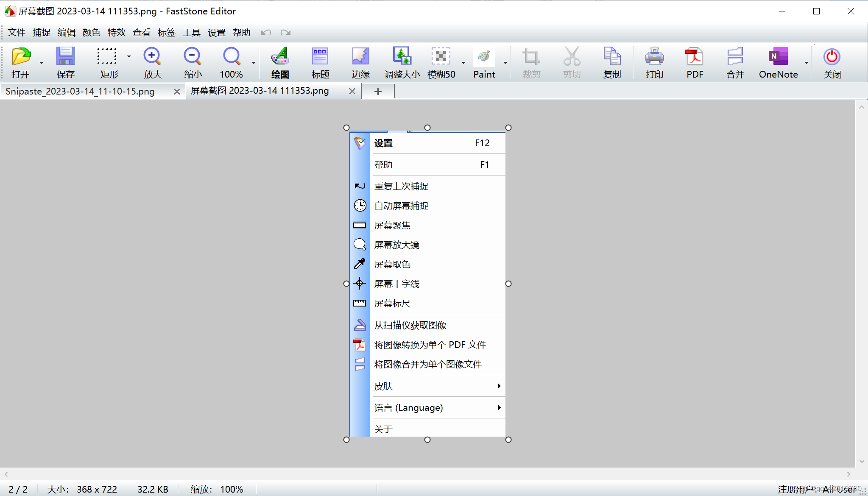Open the Draw (绘图) tool

[x=280, y=57]
